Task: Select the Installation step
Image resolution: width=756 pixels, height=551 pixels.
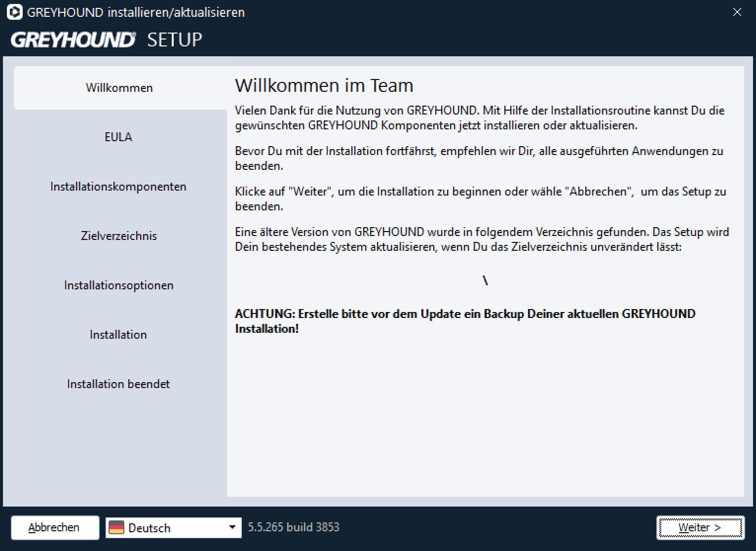Action: point(118,335)
